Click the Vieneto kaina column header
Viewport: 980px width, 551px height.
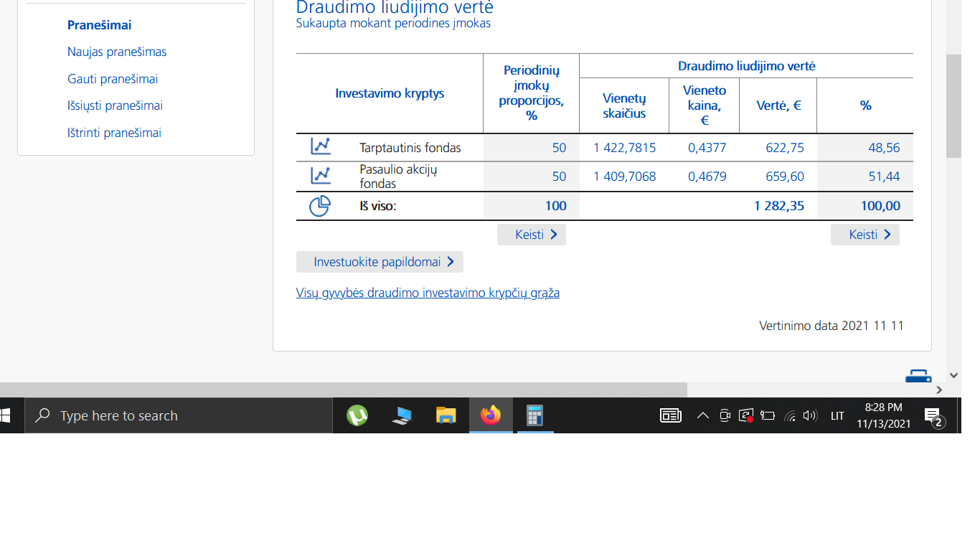[705, 105]
